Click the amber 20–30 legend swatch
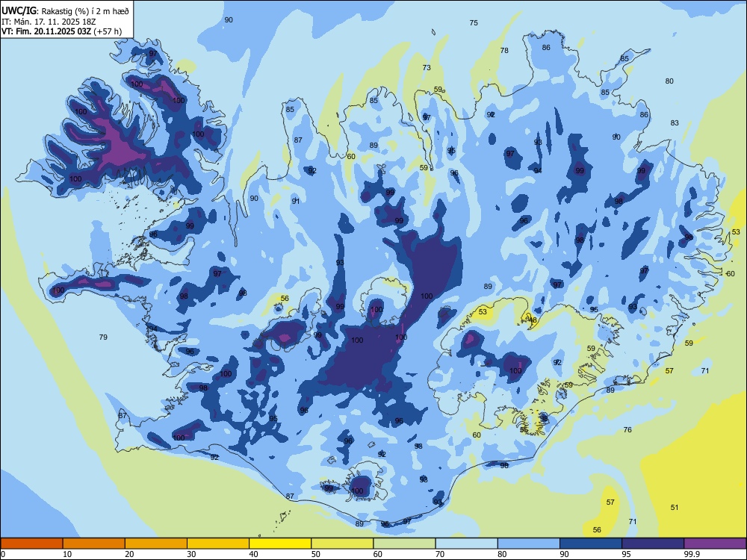This screenshot has height=560, width=747. click(x=156, y=544)
